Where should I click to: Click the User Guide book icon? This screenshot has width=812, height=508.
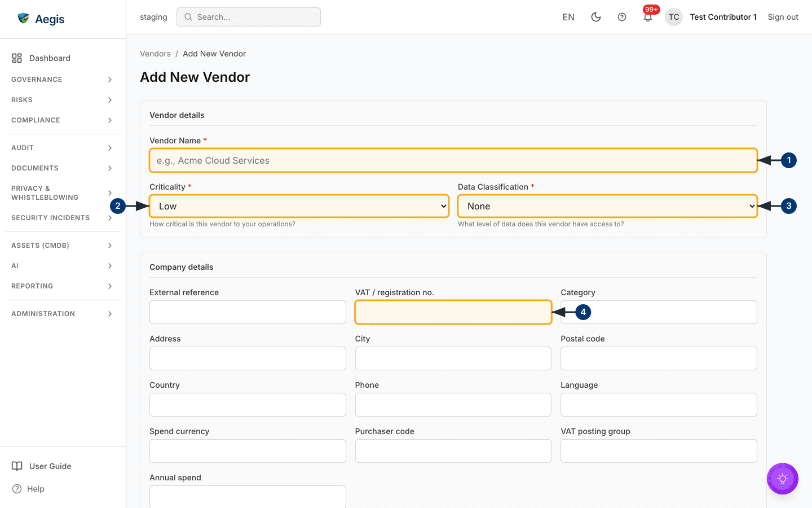click(17, 466)
